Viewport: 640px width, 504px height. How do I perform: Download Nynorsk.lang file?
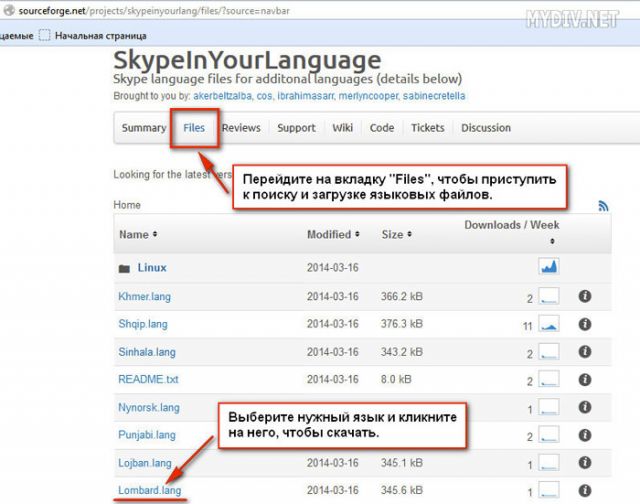pos(149,407)
